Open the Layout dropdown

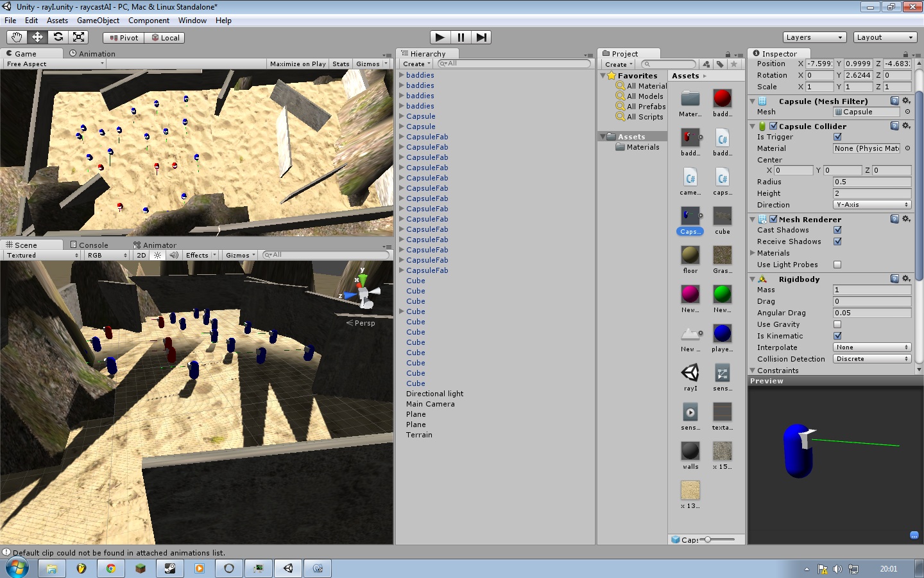pos(885,37)
